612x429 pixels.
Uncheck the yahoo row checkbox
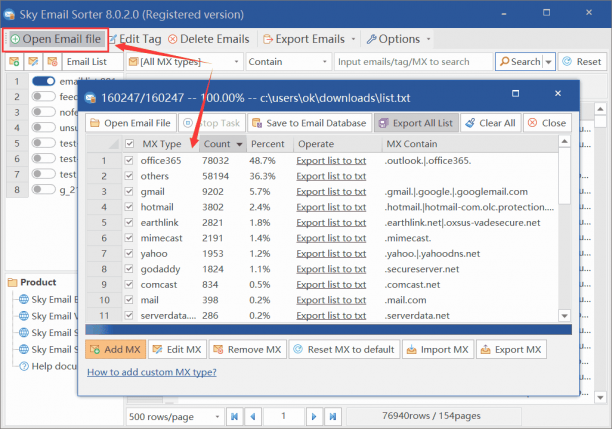129,253
